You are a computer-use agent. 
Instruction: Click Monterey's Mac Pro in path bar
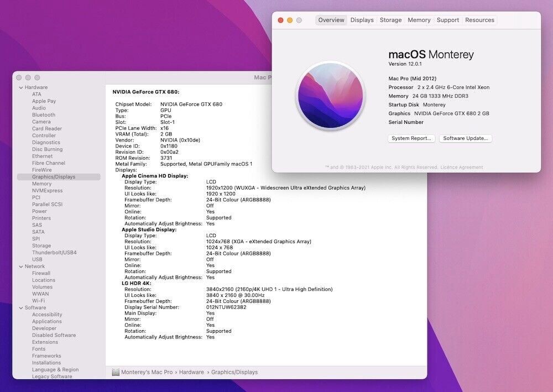[x=147, y=372]
